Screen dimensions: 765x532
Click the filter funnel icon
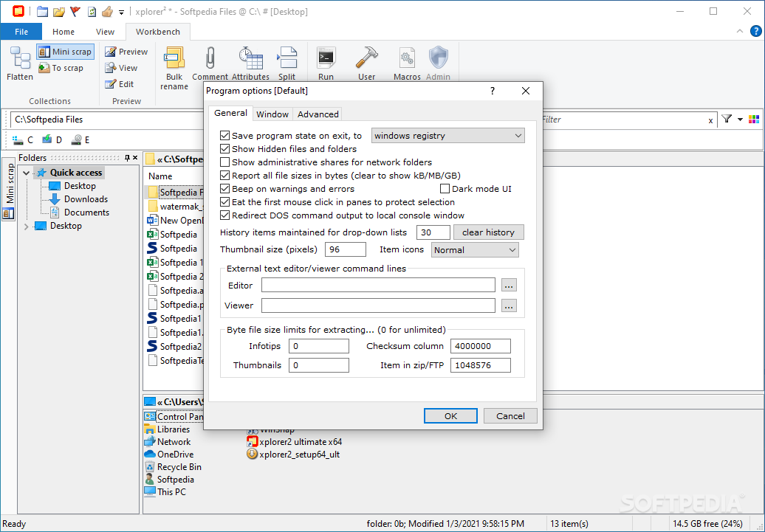pyautogui.click(x=727, y=119)
